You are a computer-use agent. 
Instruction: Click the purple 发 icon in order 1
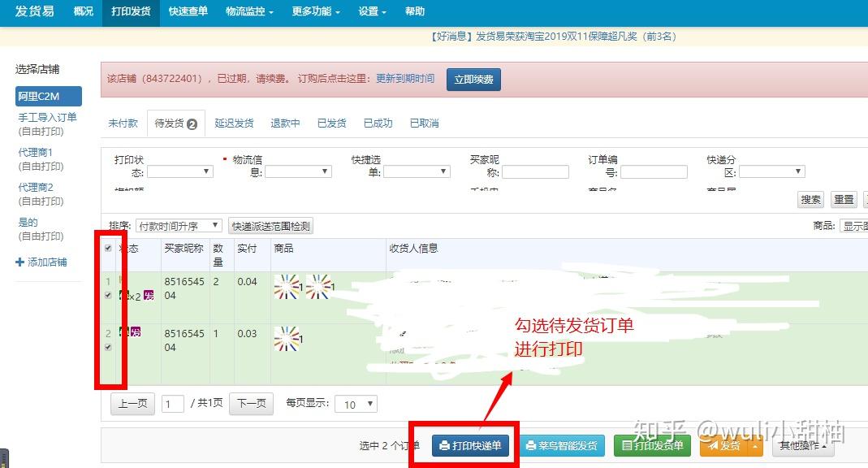tap(149, 295)
